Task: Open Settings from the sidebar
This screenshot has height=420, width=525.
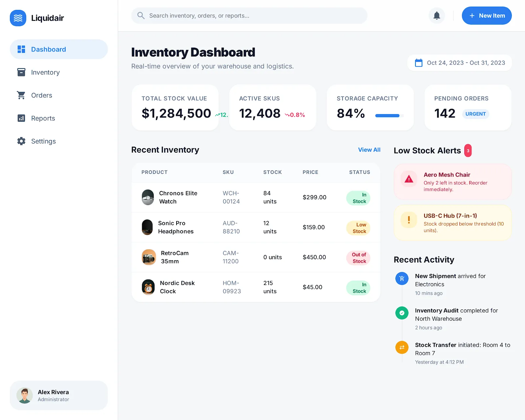Action: click(x=59, y=141)
